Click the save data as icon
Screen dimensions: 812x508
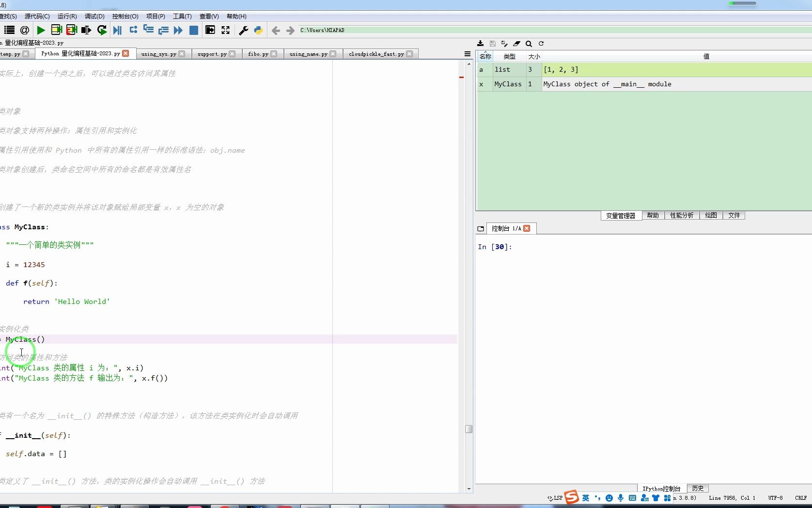504,44
